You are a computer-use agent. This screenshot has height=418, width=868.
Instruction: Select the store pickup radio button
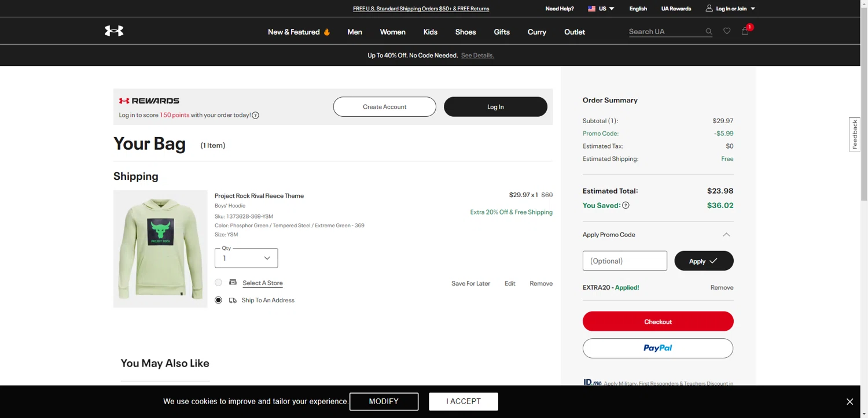[218, 282]
